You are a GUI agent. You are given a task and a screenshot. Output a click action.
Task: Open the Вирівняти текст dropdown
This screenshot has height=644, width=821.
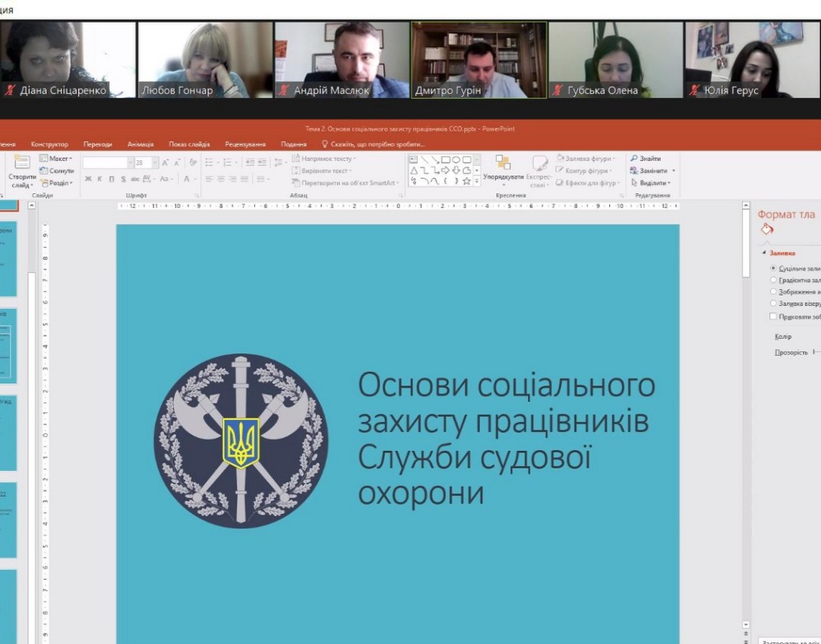(322, 171)
